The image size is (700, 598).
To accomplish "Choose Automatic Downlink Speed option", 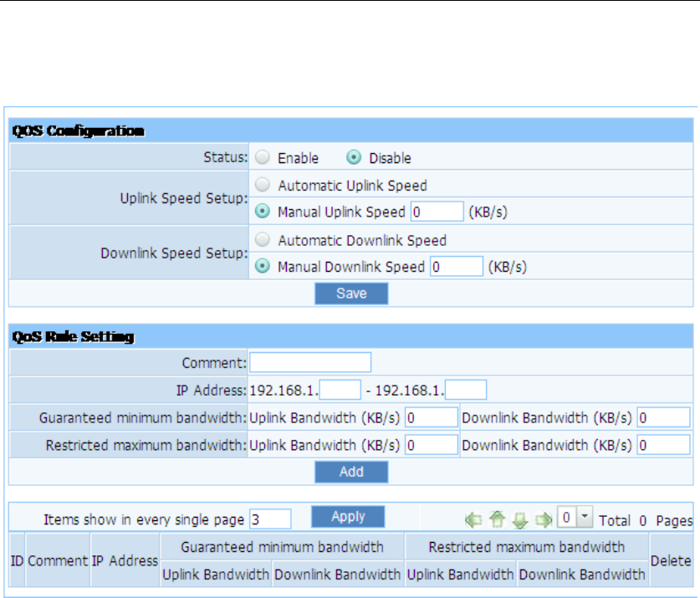I will coord(263,239).
